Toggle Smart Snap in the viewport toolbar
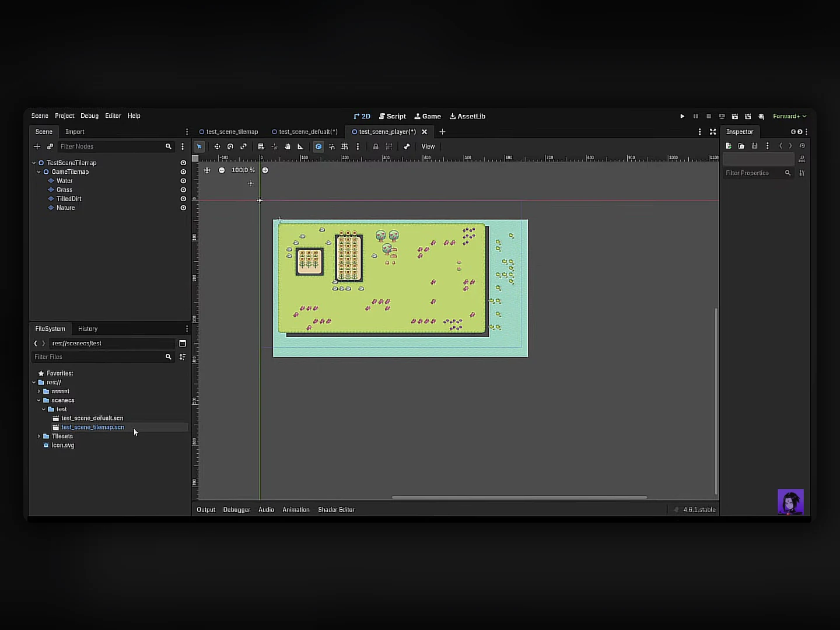Viewport: 840px width, 630px height. [x=331, y=146]
